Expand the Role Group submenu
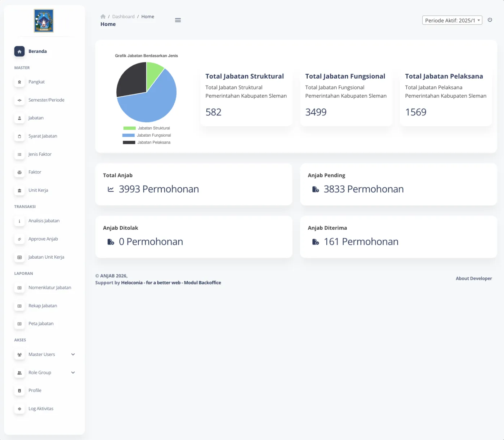 (x=73, y=373)
